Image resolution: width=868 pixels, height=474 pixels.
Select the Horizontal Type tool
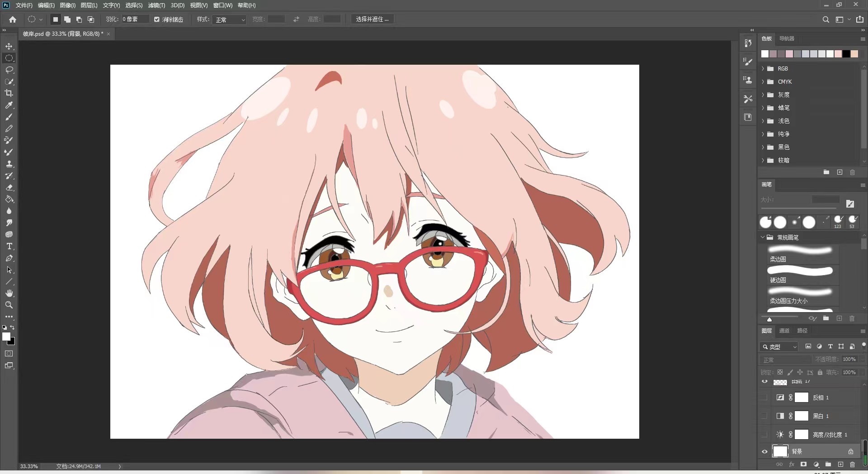coord(9,246)
